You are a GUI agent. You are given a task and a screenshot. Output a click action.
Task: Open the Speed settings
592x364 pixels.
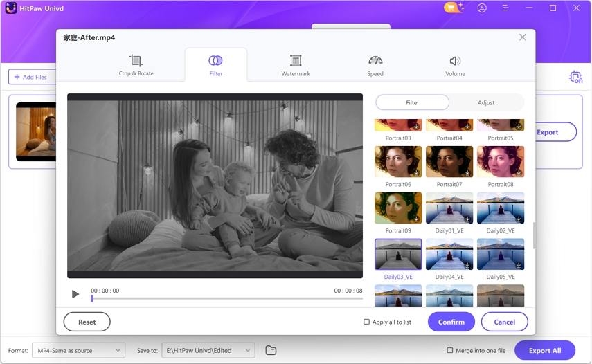tap(375, 65)
